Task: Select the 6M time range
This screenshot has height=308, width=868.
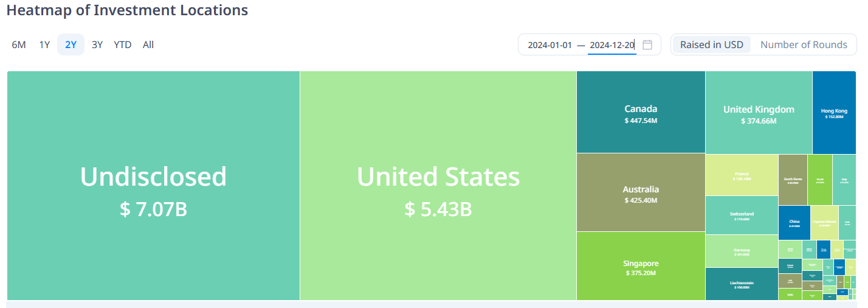Action: pos(19,44)
